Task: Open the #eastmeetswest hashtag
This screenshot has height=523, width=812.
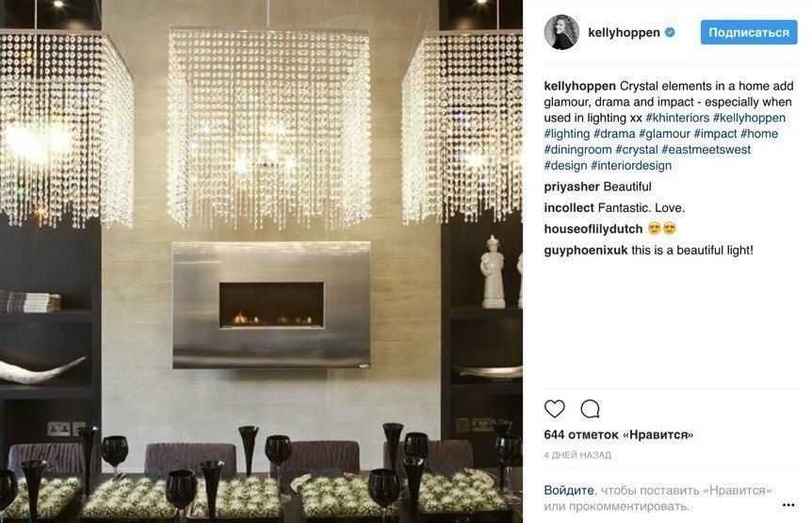Action: point(706,150)
